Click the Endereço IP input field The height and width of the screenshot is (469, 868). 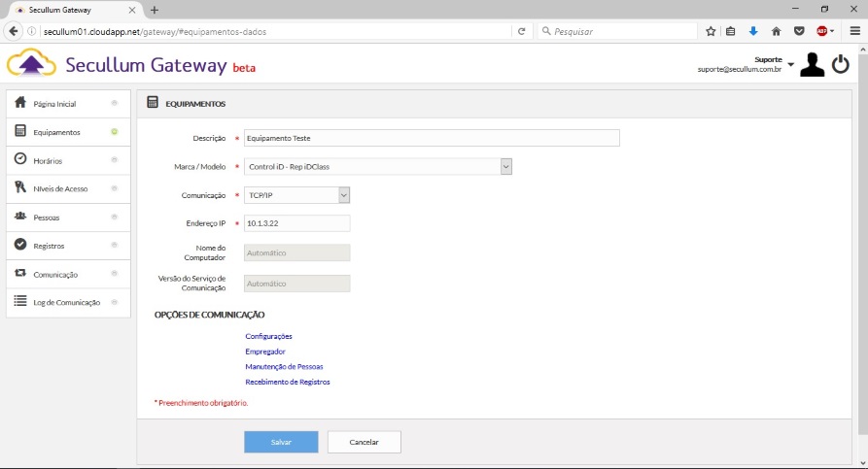click(x=296, y=223)
